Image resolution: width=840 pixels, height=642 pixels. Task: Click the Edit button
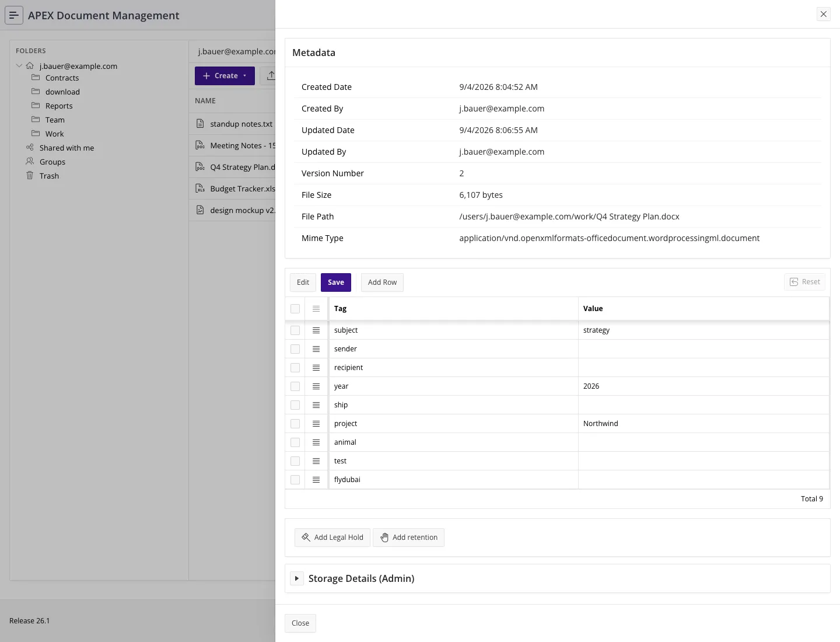[x=303, y=282]
